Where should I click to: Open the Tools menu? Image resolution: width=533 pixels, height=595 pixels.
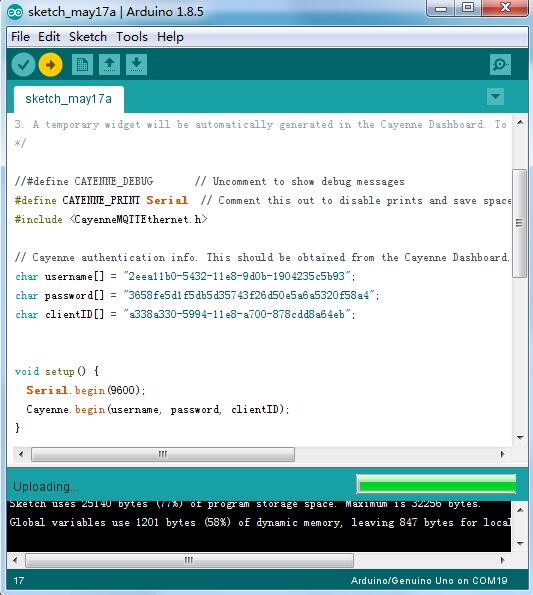132,37
